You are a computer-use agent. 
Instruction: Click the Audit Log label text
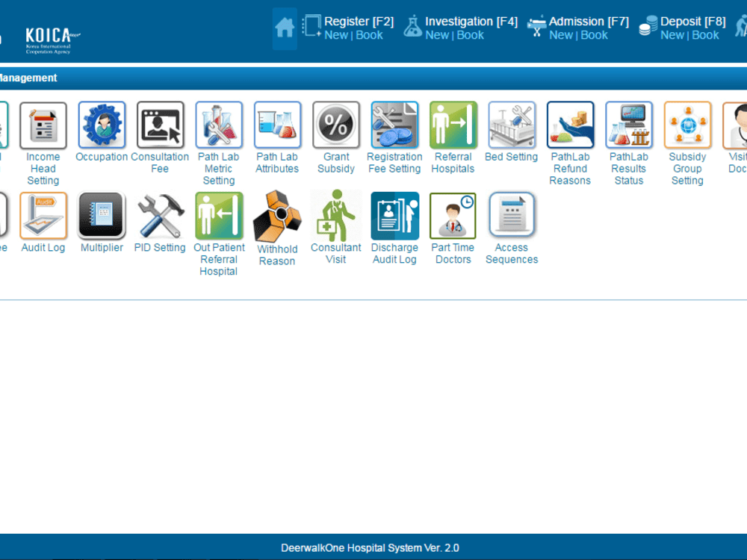(43, 248)
